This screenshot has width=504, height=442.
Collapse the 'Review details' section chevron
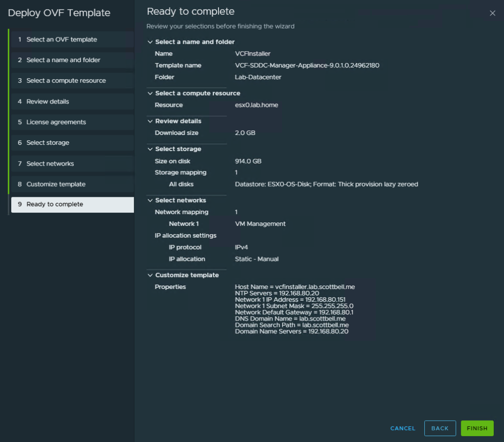click(150, 121)
